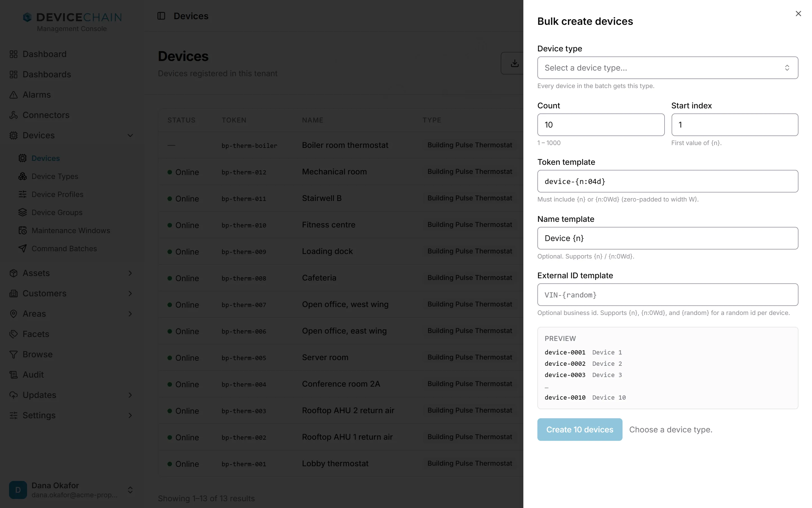This screenshot has width=812, height=508.
Task: Click the bp-therm-boiler token cell
Action: tap(249, 145)
